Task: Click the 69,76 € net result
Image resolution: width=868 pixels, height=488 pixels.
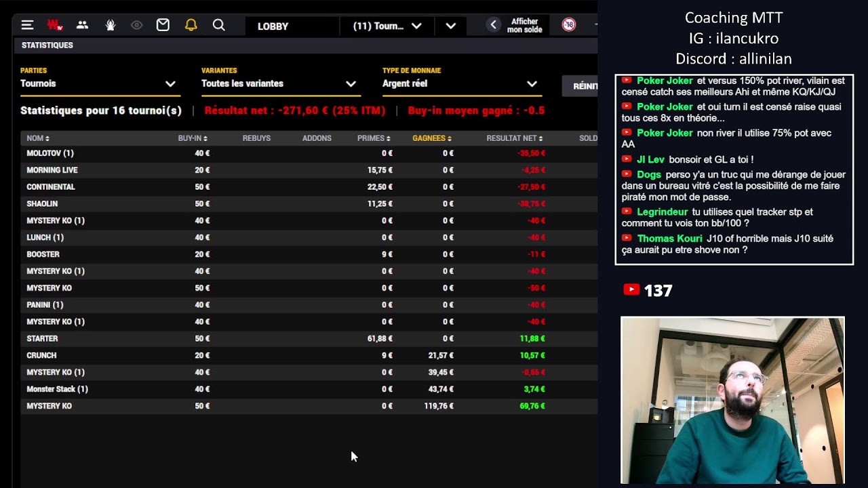Action: [532, 406]
